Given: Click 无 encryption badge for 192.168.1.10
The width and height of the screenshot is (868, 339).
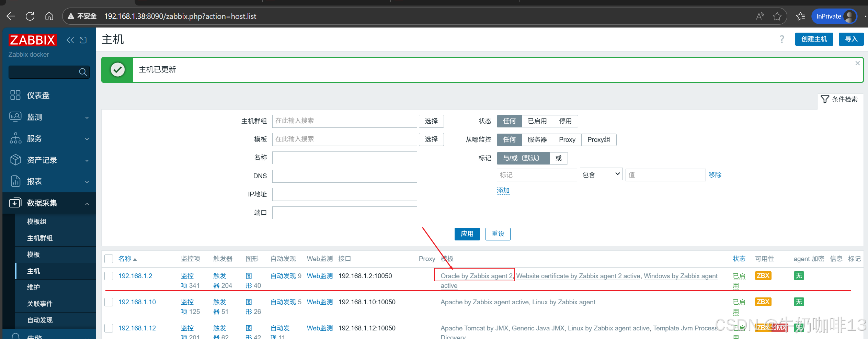Looking at the screenshot, I should pos(799,302).
